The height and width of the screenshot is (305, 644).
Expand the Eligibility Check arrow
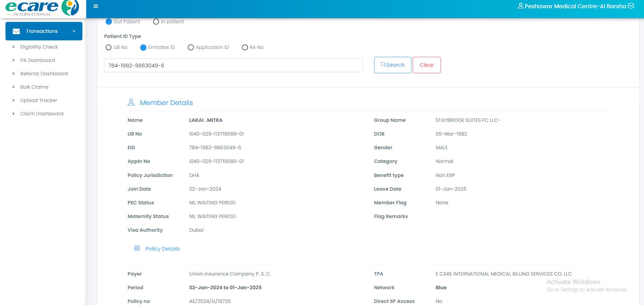tap(13, 47)
